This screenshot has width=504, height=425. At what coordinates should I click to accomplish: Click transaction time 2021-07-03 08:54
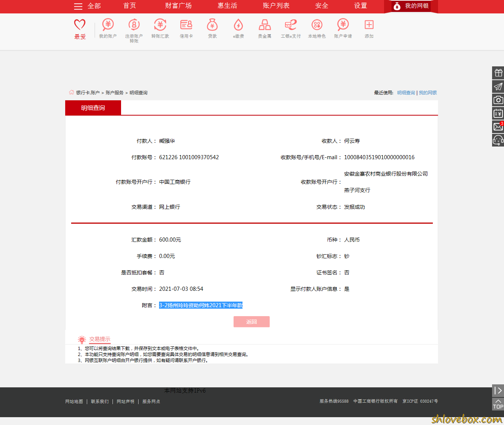[x=181, y=289]
